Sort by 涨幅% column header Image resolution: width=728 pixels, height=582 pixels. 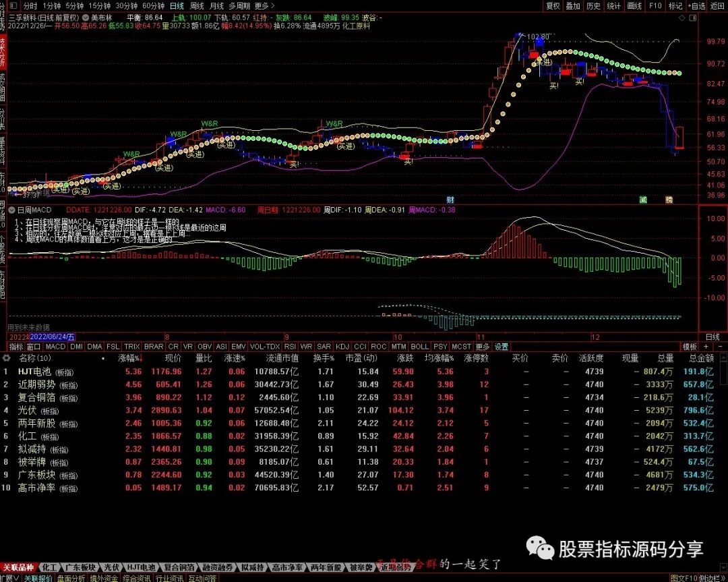(x=129, y=358)
